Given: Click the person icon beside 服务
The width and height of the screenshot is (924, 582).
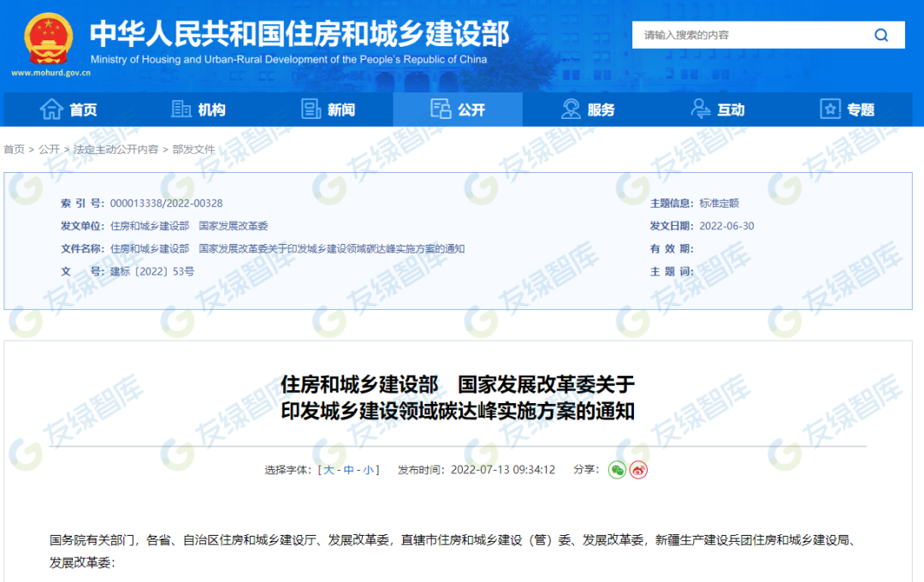Looking at the screenshot, I should [571, 110].
